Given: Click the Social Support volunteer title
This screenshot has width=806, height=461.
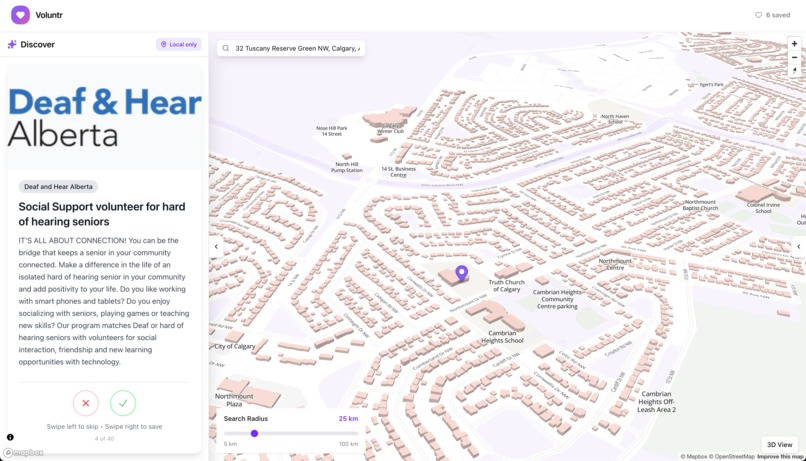Looking at the screenshot, I should click(x=102, y=214).
